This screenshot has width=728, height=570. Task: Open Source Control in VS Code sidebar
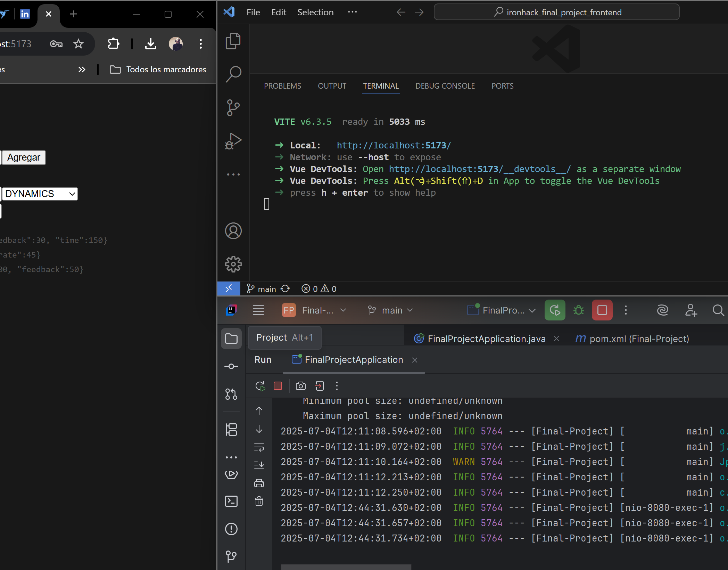tap(233, 107)
